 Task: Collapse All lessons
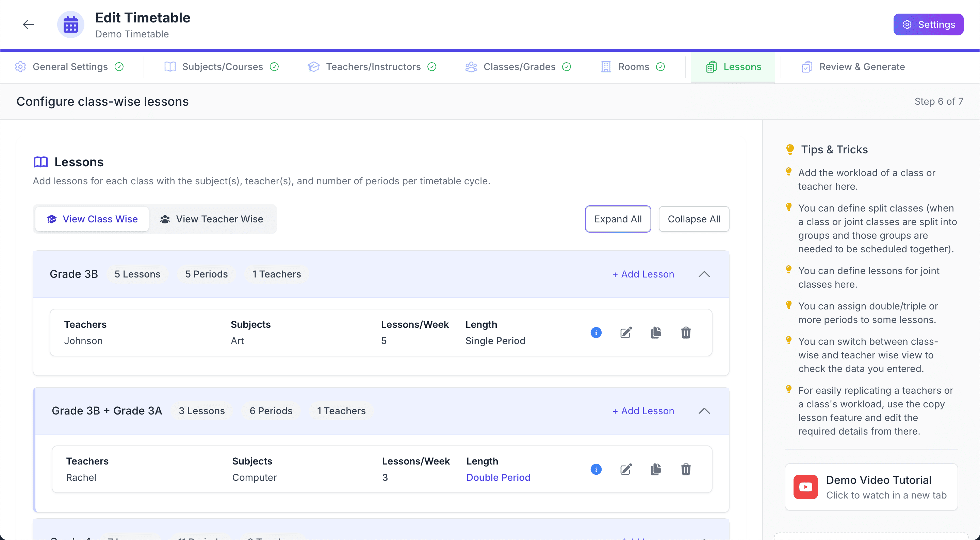click(x=693, y=219)
